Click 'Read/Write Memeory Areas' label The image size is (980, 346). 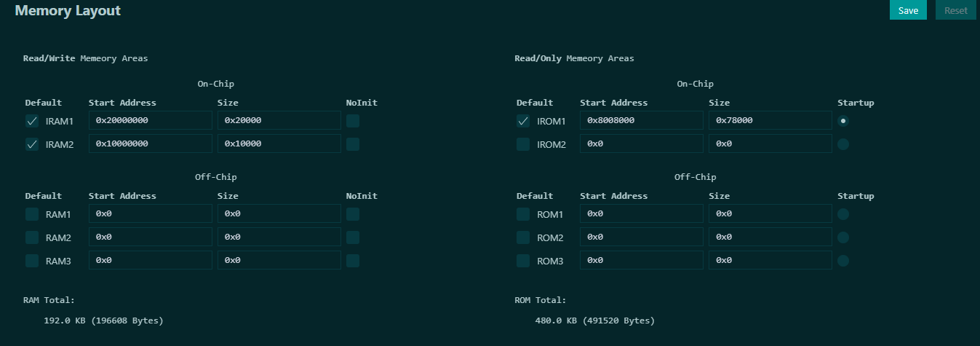coord(86,58)
